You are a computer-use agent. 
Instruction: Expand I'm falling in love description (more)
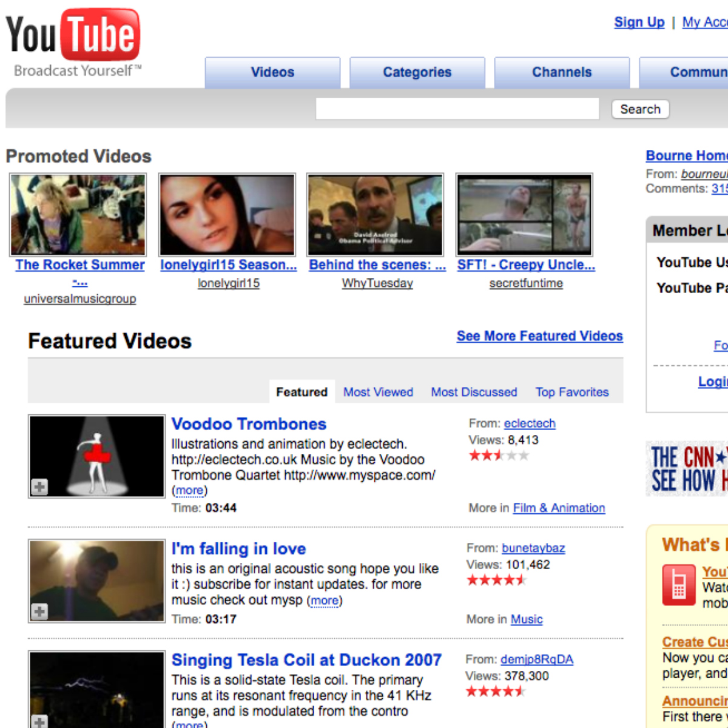pyautogui.click(x=325, y=601)
